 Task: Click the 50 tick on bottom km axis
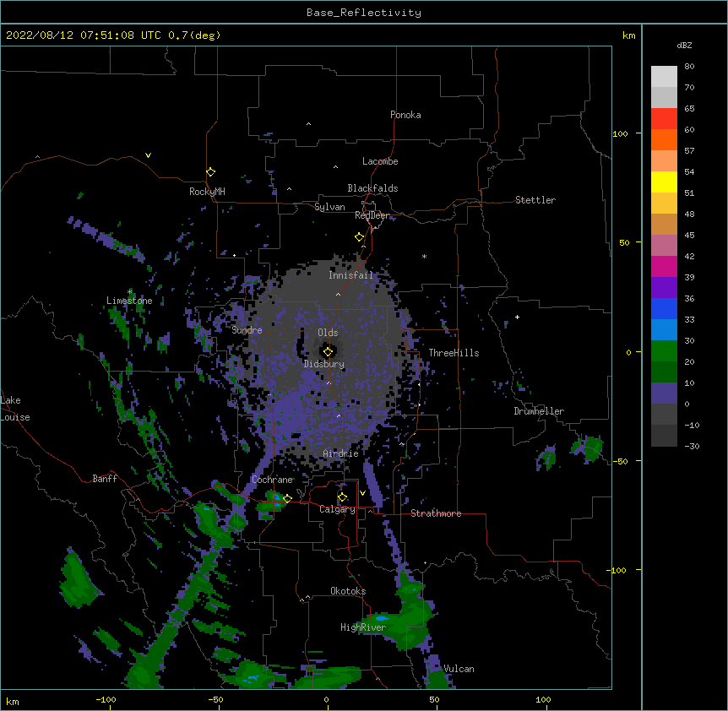pyautogui.click(x=434, y=699)
